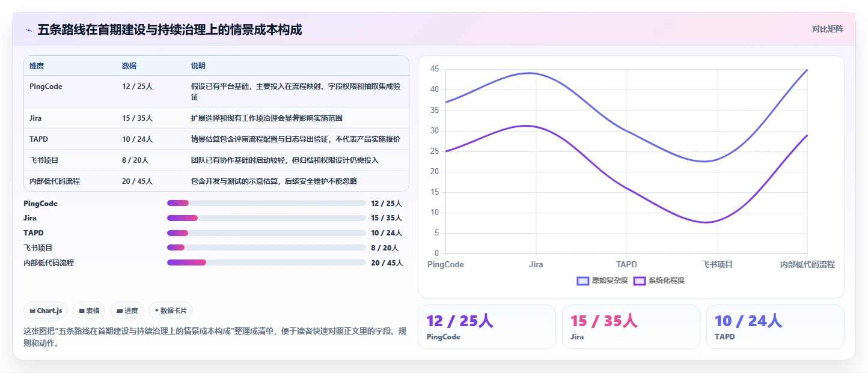Click the 飞书项目 progress bar
This screenshot has width=868, height=373.
pos(266,247)
